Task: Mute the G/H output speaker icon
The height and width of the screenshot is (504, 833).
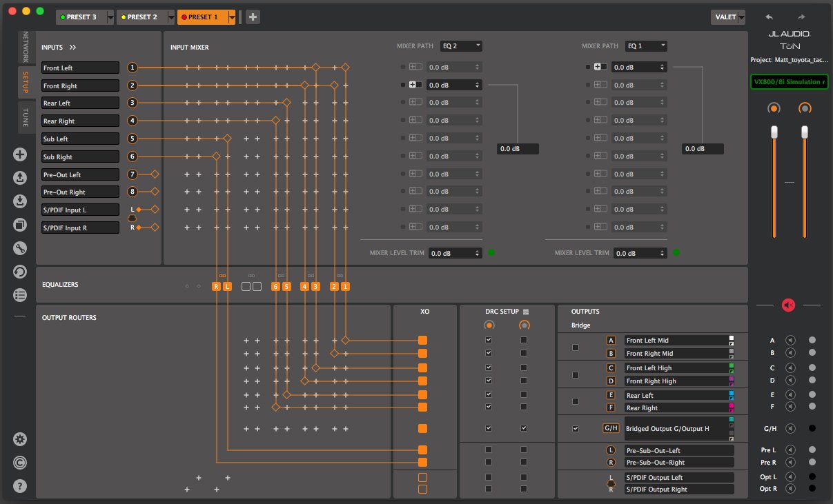Action: coord(791,428)
